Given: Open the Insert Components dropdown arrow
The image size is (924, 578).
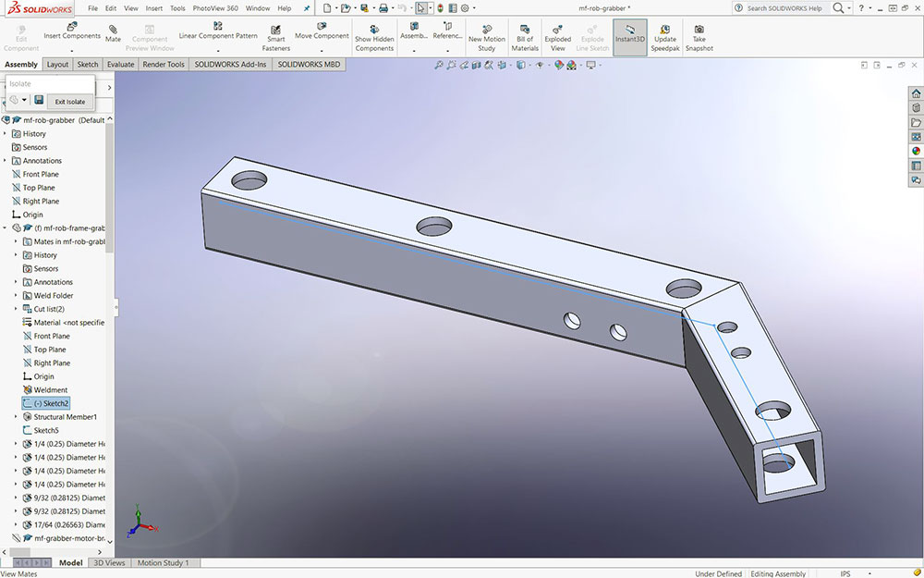Looking at the screenshot, I should [x=72, y=50].
